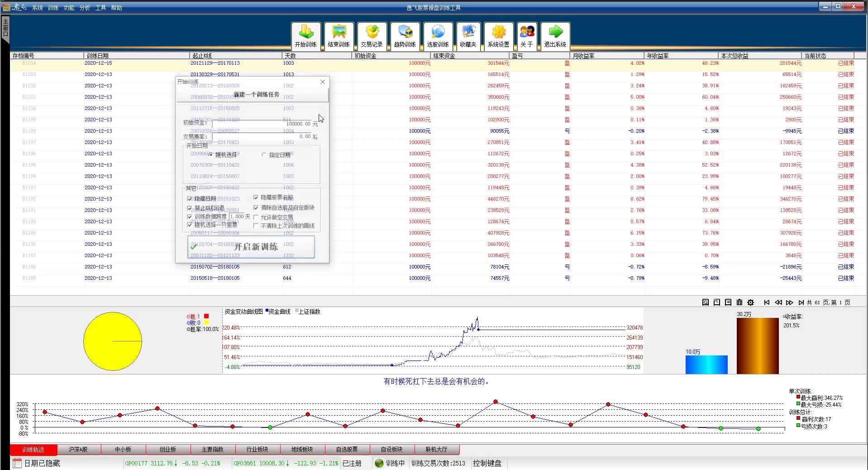Open the 工具 menu
Viewport: 868px width, 470px height.
click(x=100, y=8)
